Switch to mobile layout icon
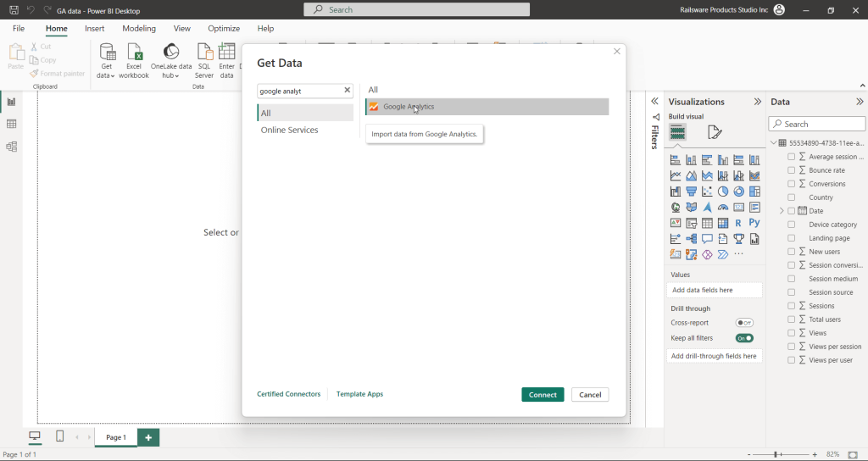This screenshot has width=868, height=461. (x=59, y=436)
